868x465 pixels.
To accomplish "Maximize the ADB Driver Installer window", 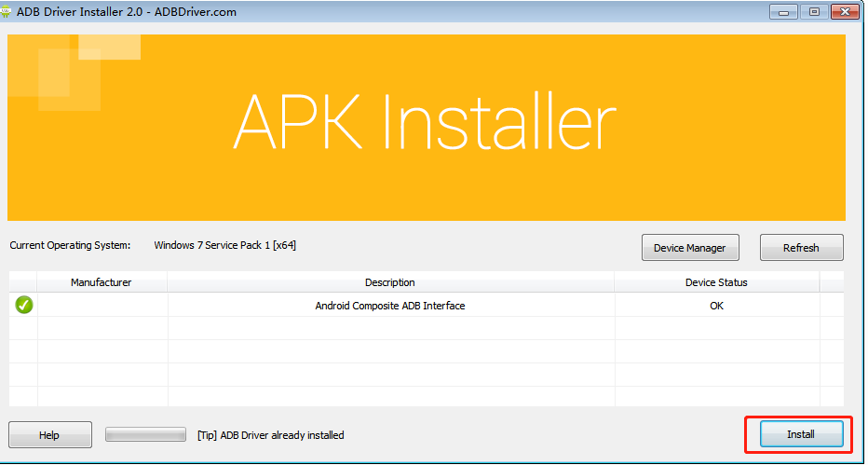I will coord(814,11).
